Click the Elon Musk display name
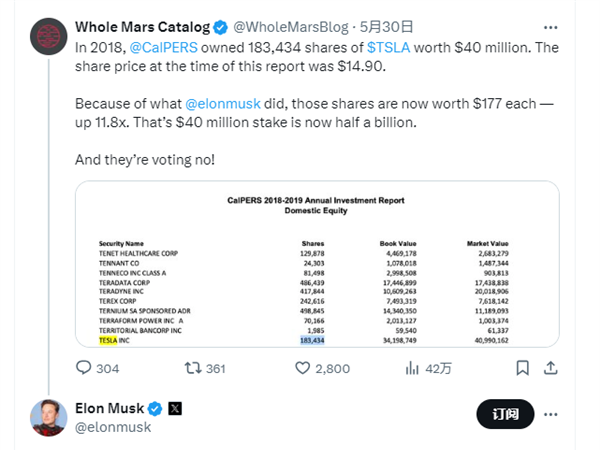 tap(109, 409)
